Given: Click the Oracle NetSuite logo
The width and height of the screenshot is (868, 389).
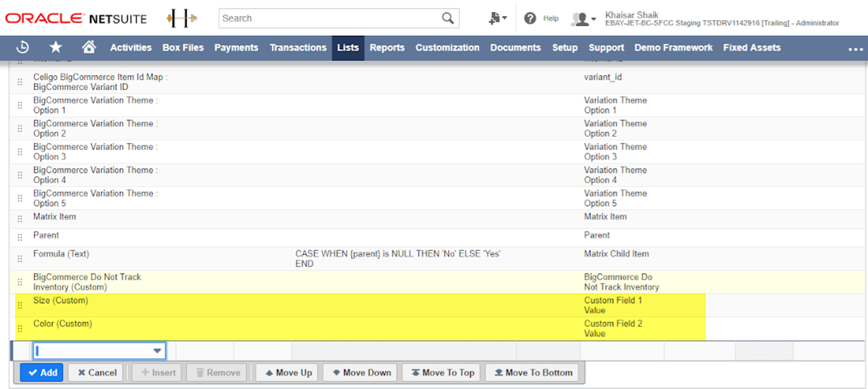Looking at the screenshot, I should [76, 18].
